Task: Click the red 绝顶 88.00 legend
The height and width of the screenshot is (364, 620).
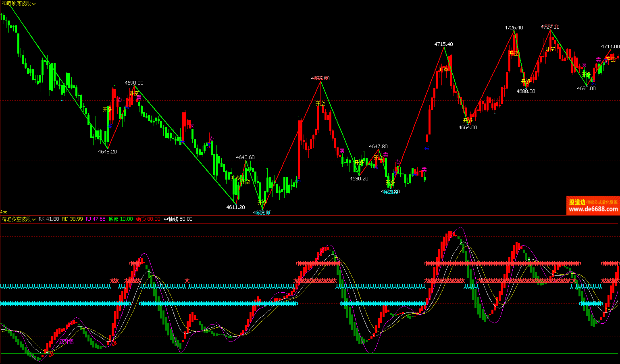Action: pyautogui.click(x=148, y=219)
